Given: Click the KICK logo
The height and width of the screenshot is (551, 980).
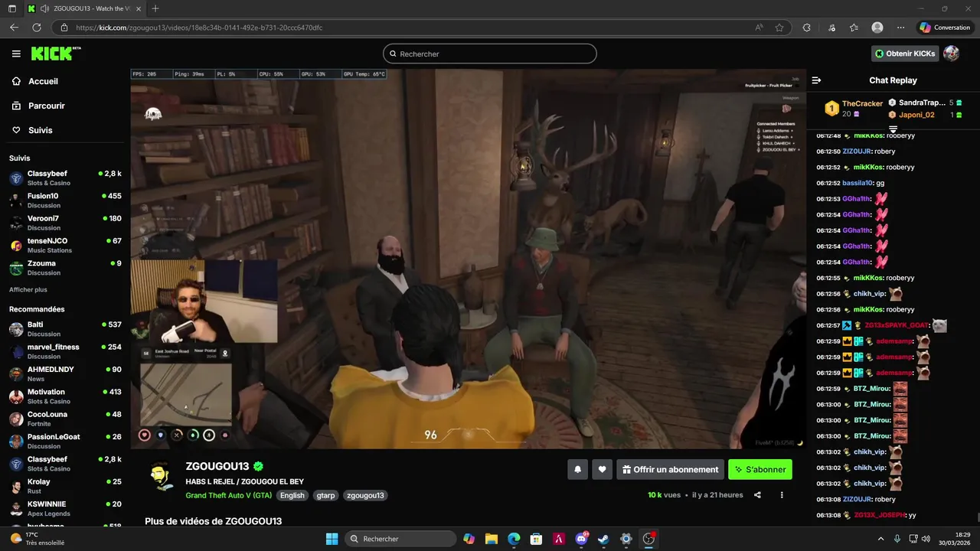Looking at the screenshot, I should [x=55, y=54].
